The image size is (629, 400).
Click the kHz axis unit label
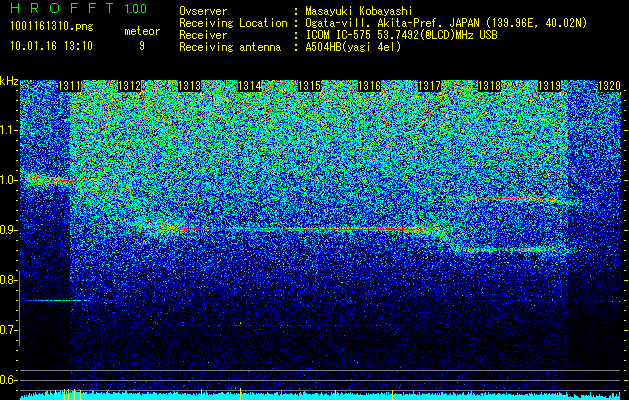9,81
